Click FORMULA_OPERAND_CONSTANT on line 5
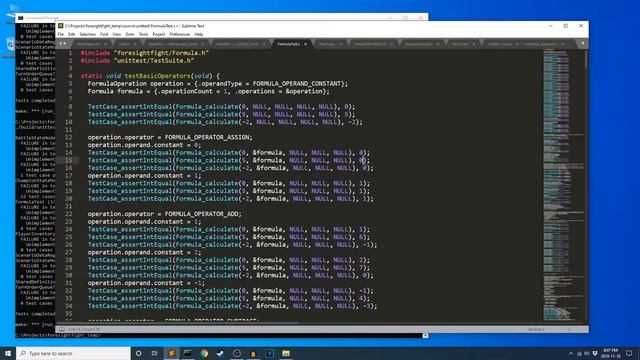 coord(297,83)
